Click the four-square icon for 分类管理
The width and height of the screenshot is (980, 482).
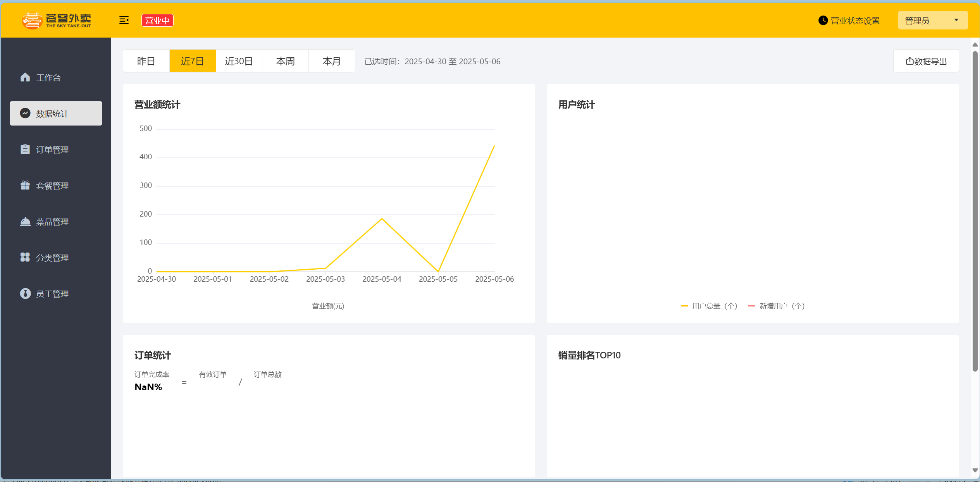click(x=25, y=257)
